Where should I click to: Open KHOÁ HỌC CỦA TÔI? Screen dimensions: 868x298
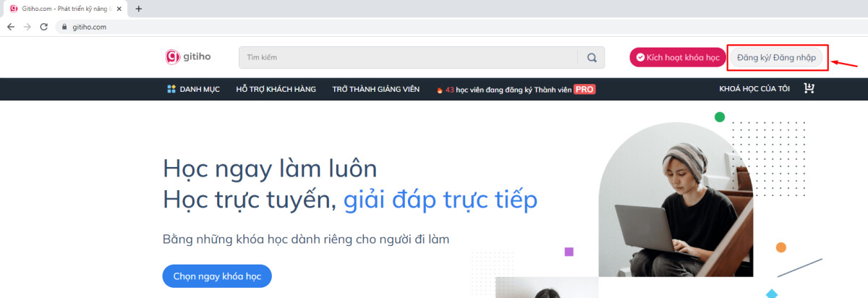tap(754, 89)
